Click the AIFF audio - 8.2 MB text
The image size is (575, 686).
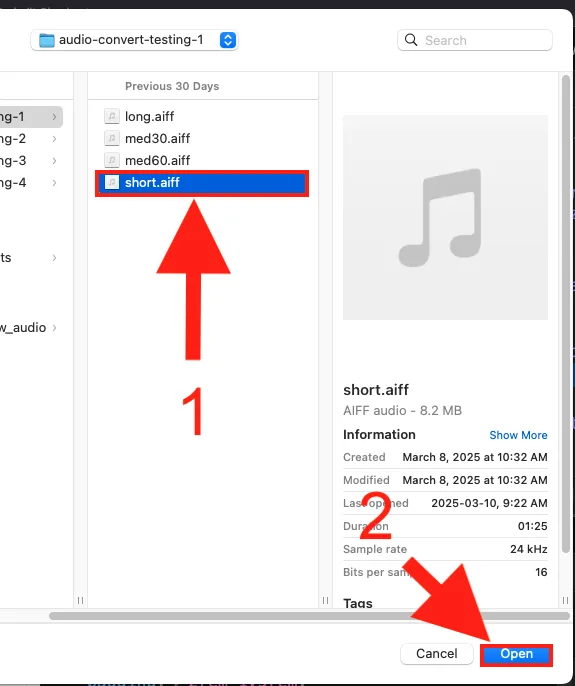click(x=402, y=410)
